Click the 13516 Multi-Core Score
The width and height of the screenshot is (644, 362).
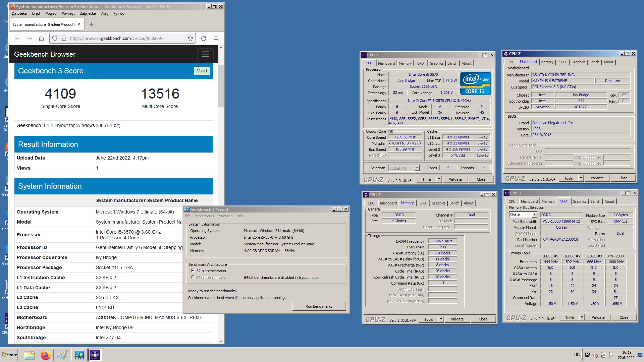[x=160, y=94]
